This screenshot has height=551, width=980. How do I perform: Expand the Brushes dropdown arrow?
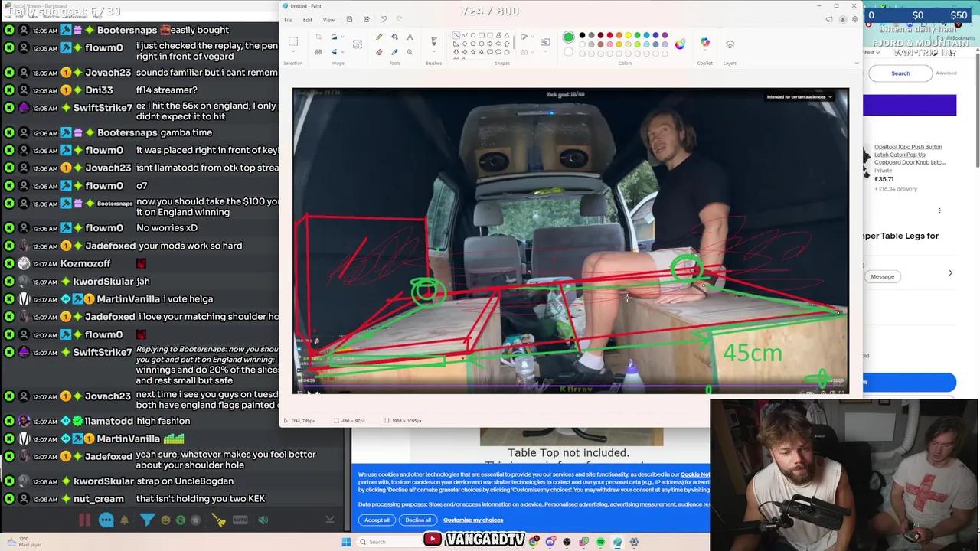pyautogui.click(x=434, y=51)
